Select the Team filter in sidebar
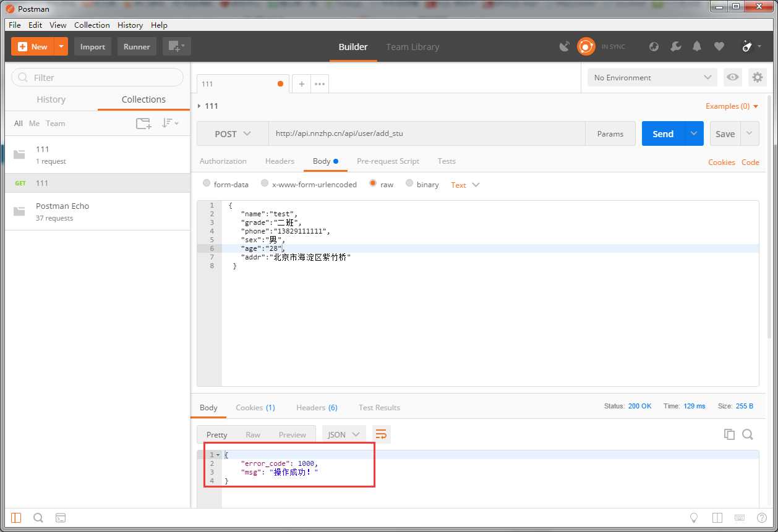The image size is (778, 532). click(55, 124)
